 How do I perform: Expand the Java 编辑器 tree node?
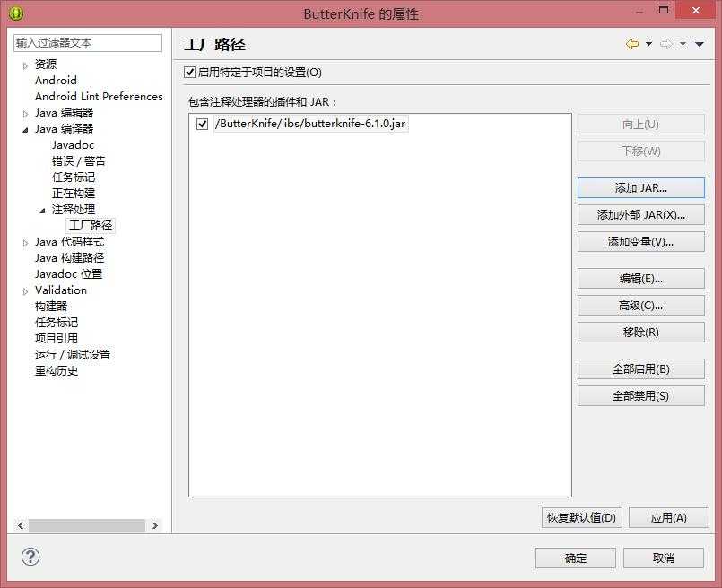point(25,114)
